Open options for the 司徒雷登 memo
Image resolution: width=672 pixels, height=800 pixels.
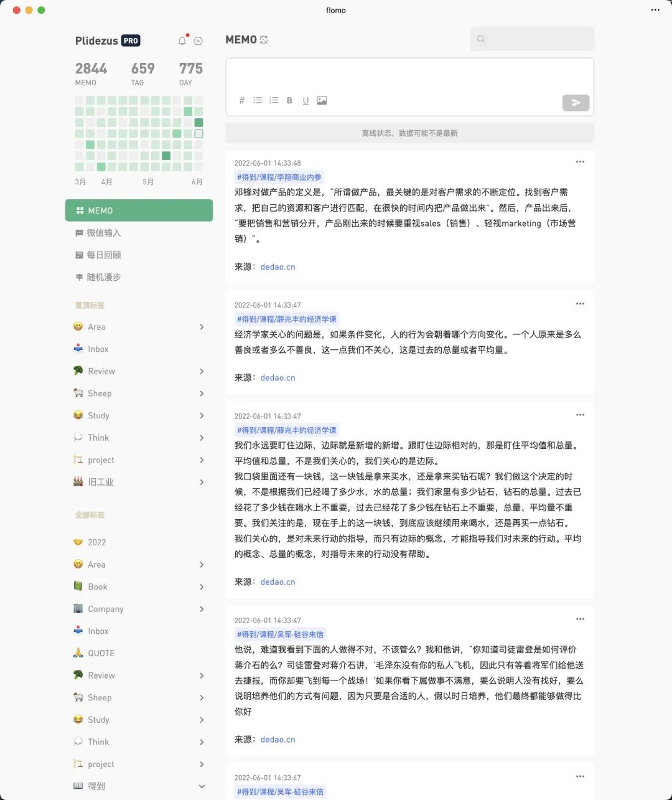pos(580,619)
